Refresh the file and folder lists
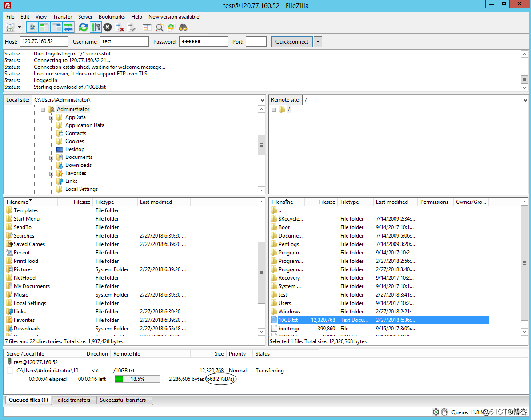 tap(83, 27)
